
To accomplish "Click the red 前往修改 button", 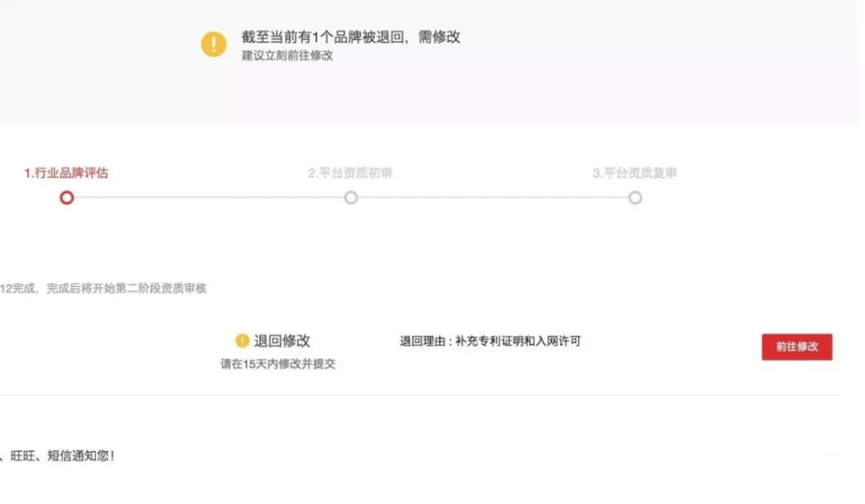I will [x=797, y=346].
